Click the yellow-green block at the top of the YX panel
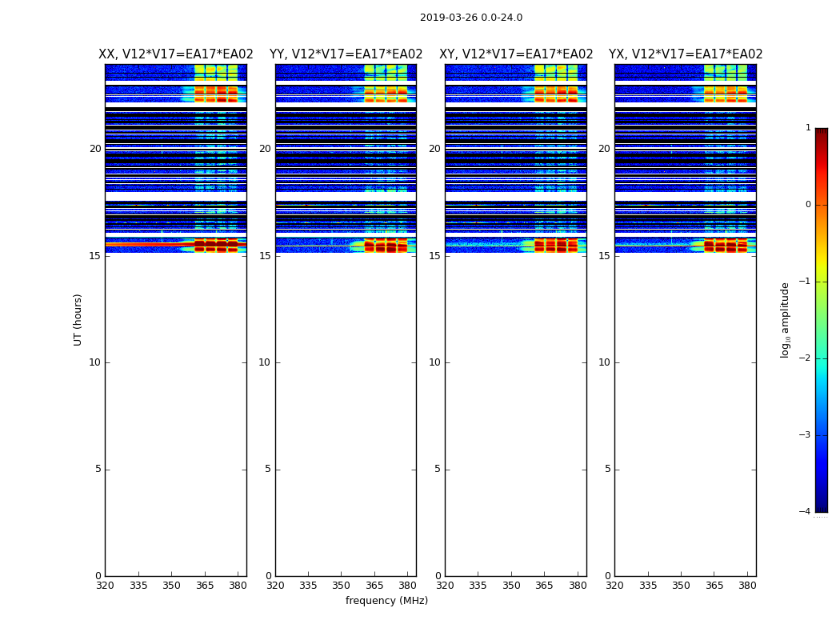The image size is (840, 640). [726, 72]
